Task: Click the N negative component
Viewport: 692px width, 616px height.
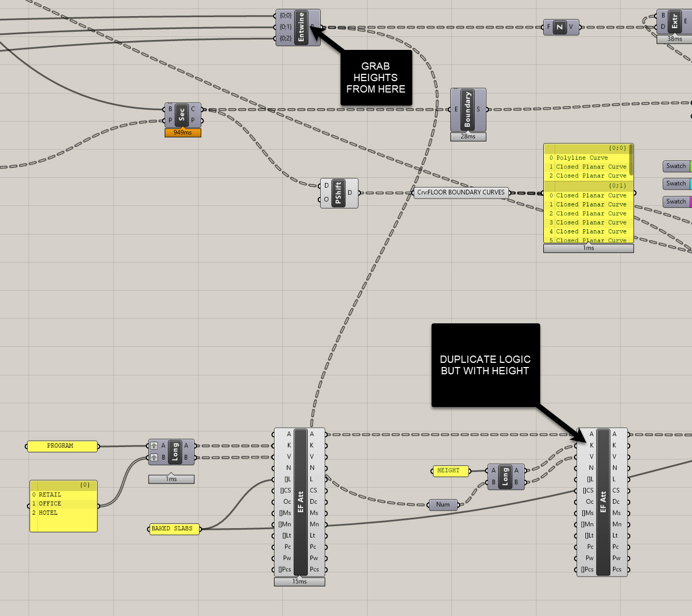Action: coord(559,27)
